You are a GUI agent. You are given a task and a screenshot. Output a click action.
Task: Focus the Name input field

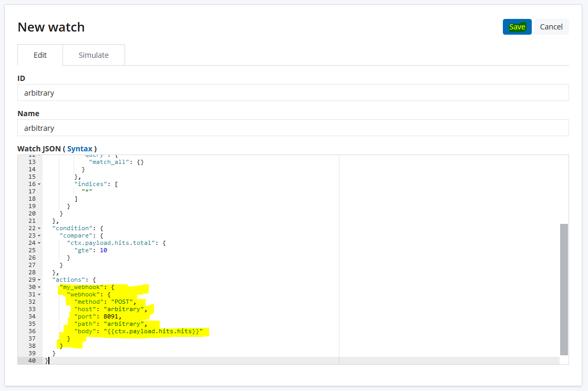click(x=293, y=128)
